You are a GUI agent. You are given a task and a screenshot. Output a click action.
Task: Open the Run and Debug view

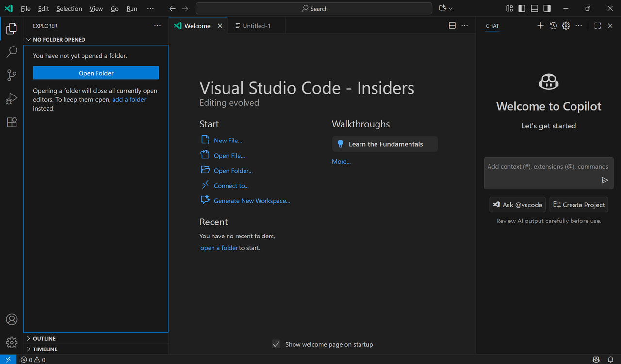[x=12, y=99]
